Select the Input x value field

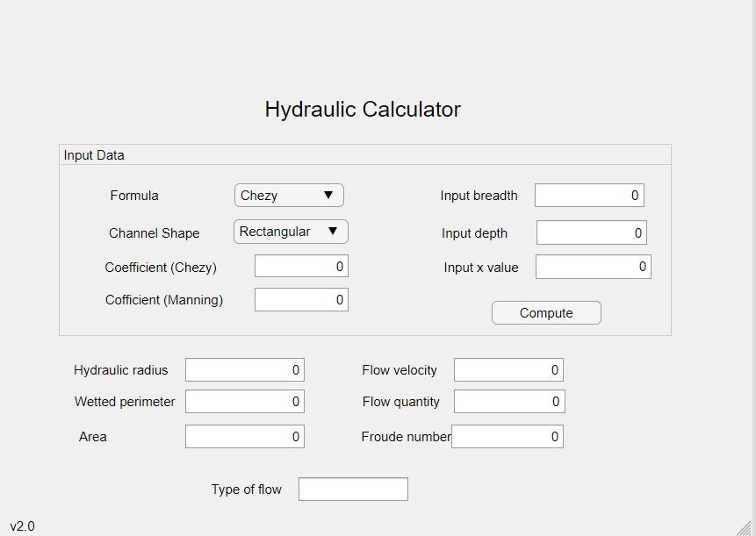click(x=593, y=267)
